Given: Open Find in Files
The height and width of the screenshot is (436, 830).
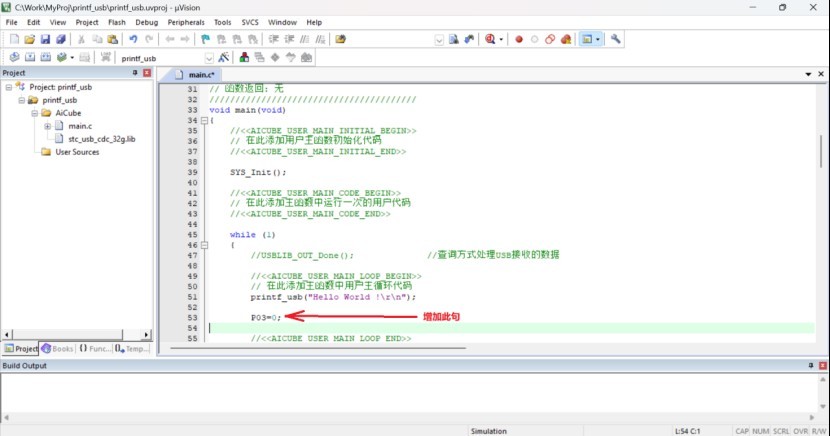Looking at the screenshot, I should (x=340, y=39).
